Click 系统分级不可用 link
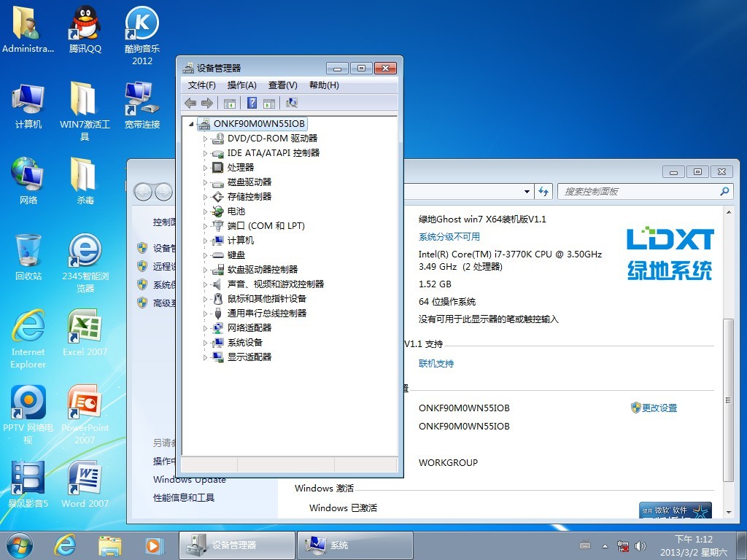747x560 pixels. click(449, 237)
